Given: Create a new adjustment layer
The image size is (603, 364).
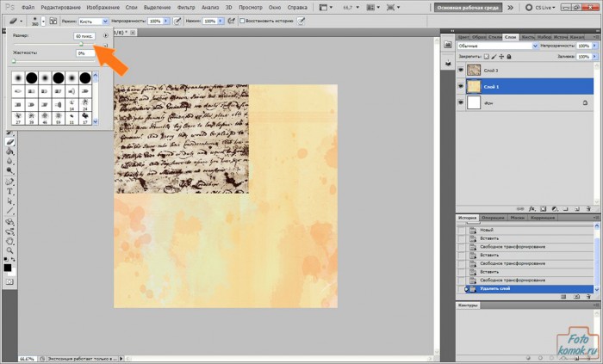Looking at the screenshot, I should [x=555, y=207].
